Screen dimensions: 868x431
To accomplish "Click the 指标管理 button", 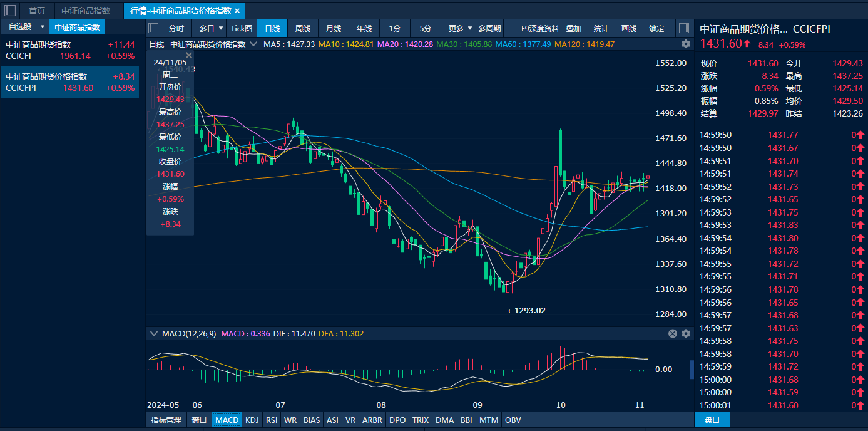I will (166, 420).
